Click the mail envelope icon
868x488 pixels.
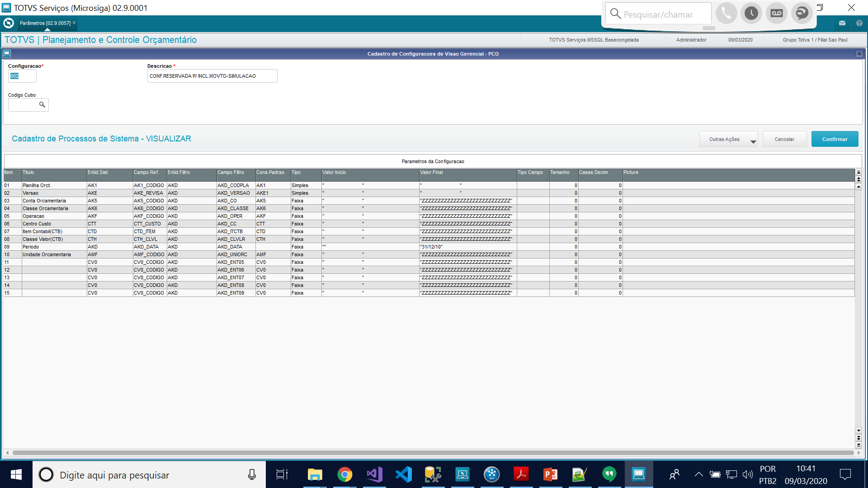842,23
